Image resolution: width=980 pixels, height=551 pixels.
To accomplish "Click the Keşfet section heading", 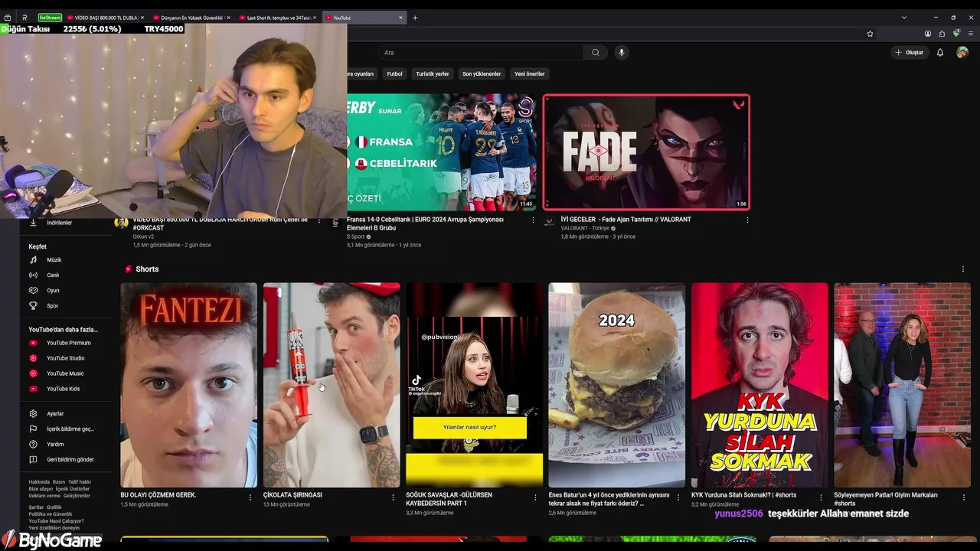I will pos(38,246).
